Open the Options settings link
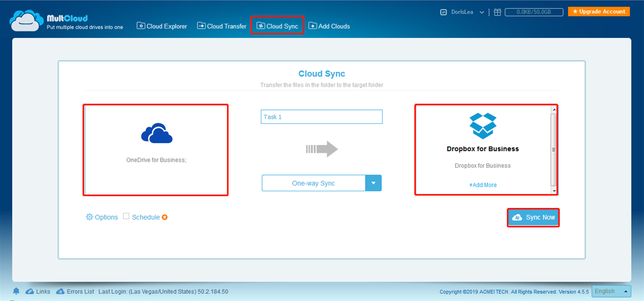Image resolution: width=644 pixels, height=301 pixels. (101, 217)
